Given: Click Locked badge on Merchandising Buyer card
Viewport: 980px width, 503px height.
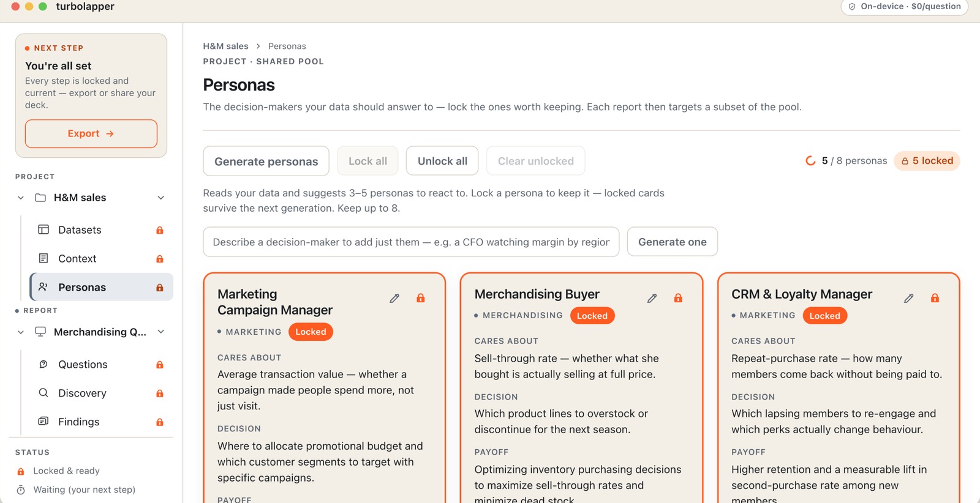Looking at the screenshot, I should pos(592,316).
